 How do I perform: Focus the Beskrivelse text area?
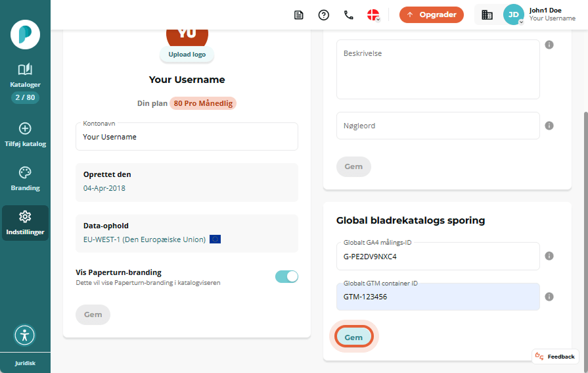coord(438,70)
